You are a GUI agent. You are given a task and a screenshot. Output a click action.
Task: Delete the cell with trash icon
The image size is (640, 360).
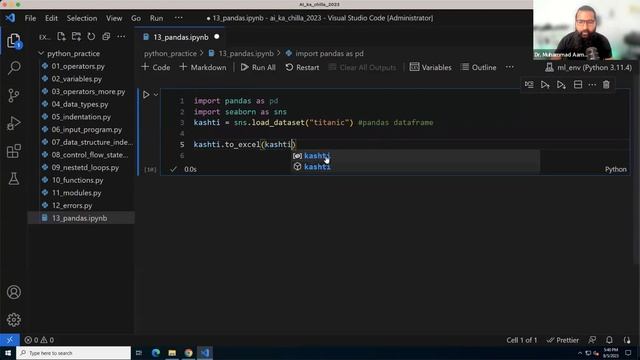pos(606,84)
